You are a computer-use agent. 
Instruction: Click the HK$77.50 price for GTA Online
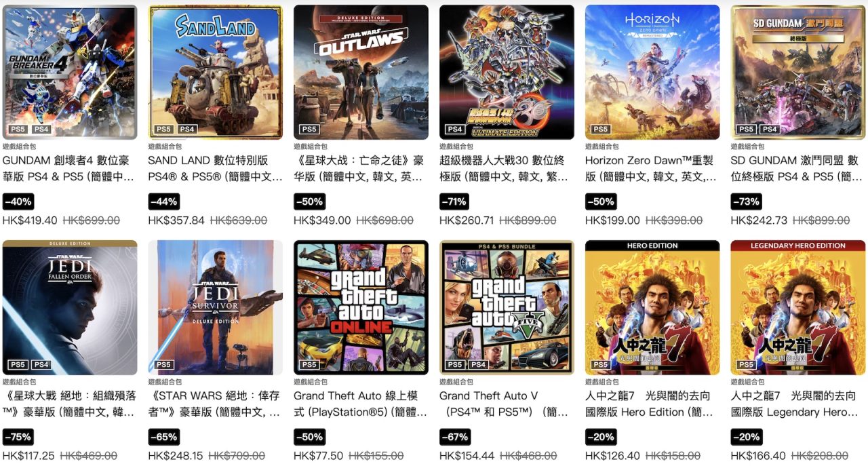coord(322,456)
